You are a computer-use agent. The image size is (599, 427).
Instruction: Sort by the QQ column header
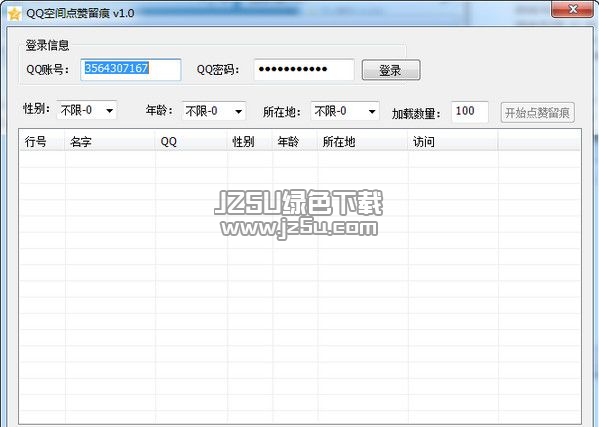point(191,142)
